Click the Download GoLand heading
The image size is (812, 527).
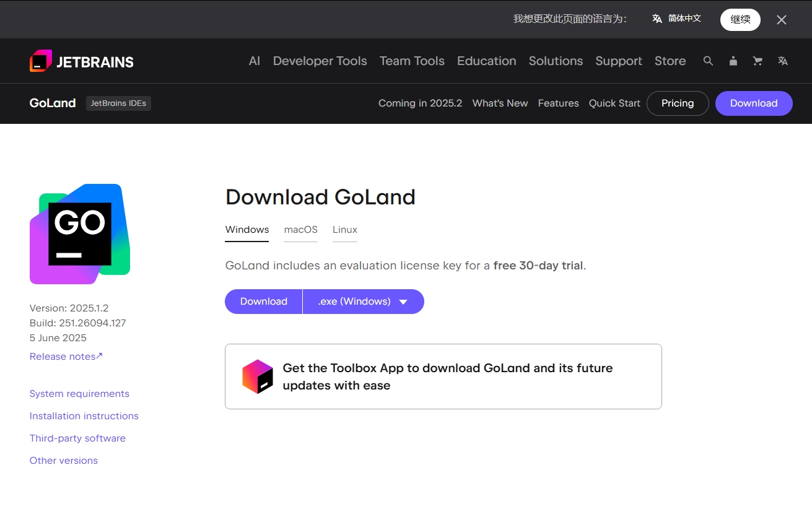tap(320, 197)
